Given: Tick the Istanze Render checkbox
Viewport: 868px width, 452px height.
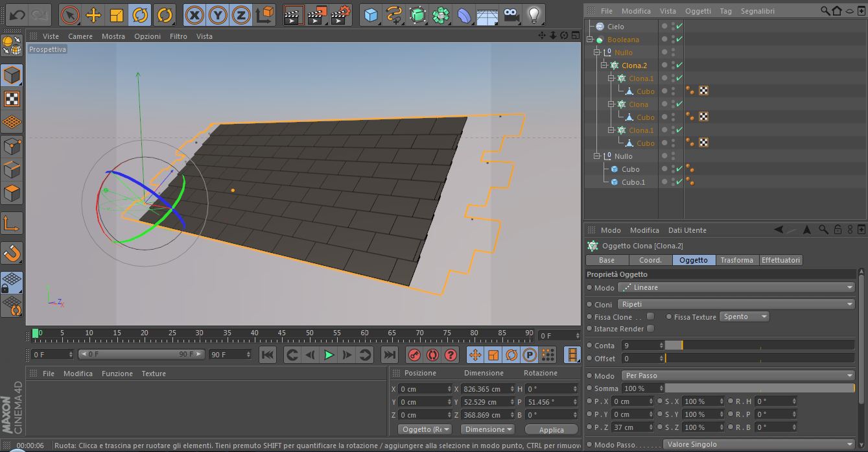Looking at the screenshot, I should click(x=650, y=329).
